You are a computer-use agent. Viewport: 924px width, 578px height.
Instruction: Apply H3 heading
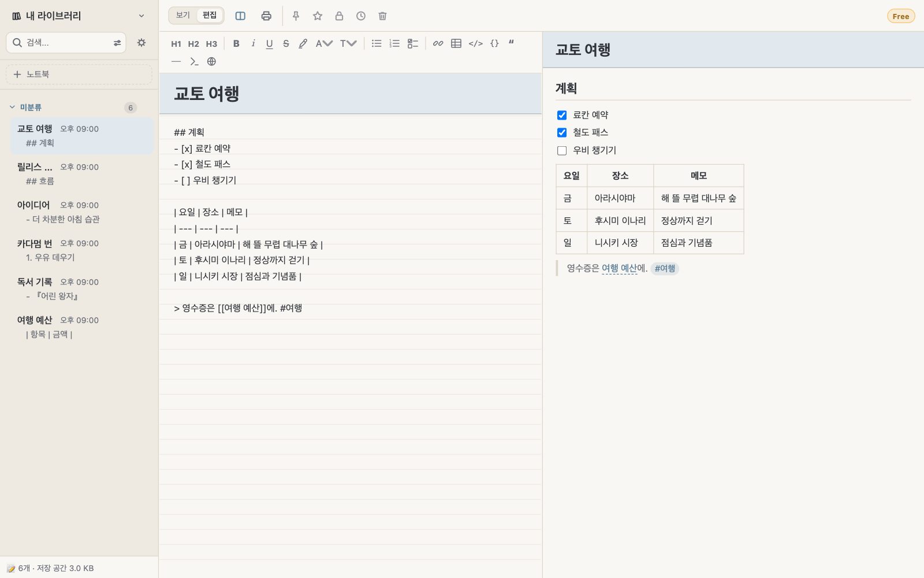pyautogui.click(x=211, y=43)
